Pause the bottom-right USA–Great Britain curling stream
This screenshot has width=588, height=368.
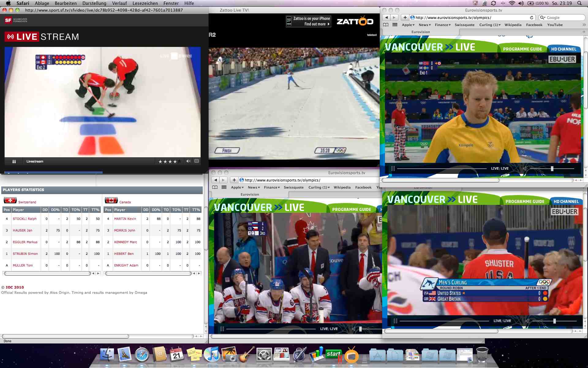click(x=395, y=321)
